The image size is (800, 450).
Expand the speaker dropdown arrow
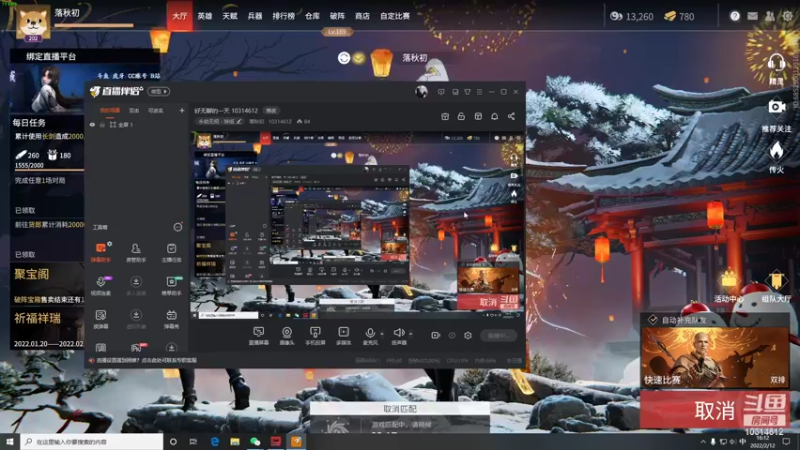coord(411,334)
